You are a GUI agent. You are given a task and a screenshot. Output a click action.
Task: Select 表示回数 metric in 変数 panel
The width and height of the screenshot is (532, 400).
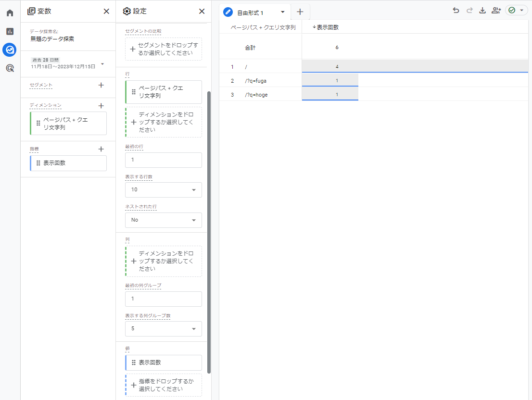68,163
